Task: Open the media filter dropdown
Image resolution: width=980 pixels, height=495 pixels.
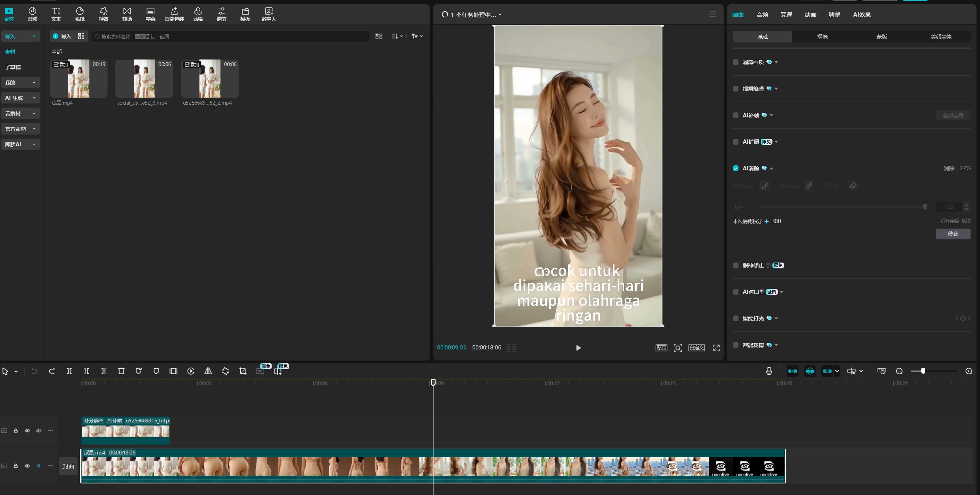Action: [417, 36]
